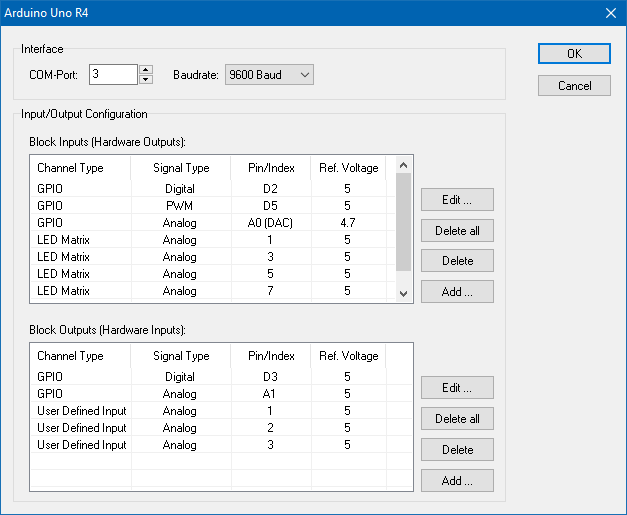The width and height of the screenshot is (627, 515).
Task: Click Signal Type header in Block Outputs
Action: point(181,356)
